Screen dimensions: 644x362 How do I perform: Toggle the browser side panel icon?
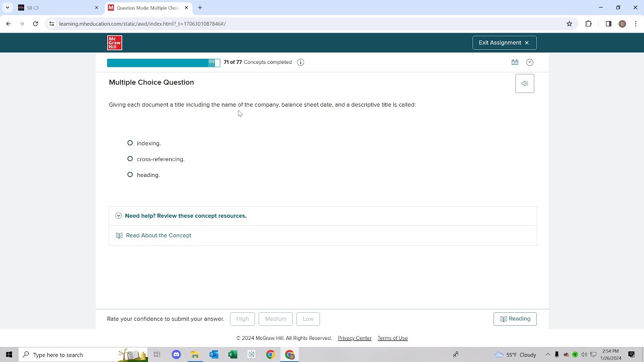[608, 24]
